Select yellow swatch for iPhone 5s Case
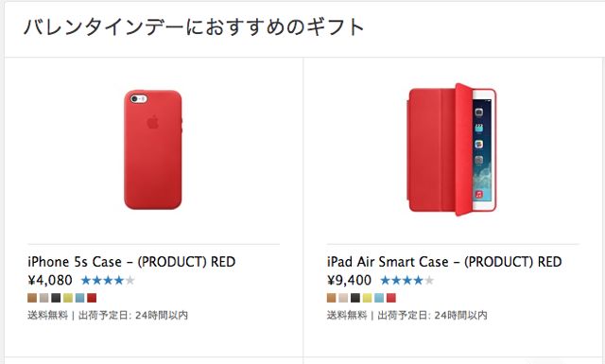This screenshot has width=605, height=364. 68,298
